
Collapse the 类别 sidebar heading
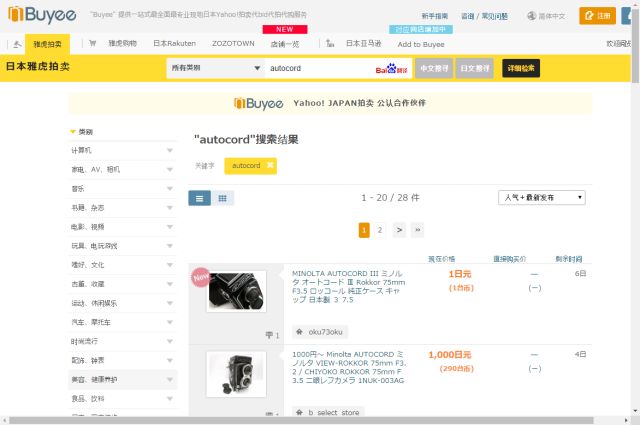(72, 131)
